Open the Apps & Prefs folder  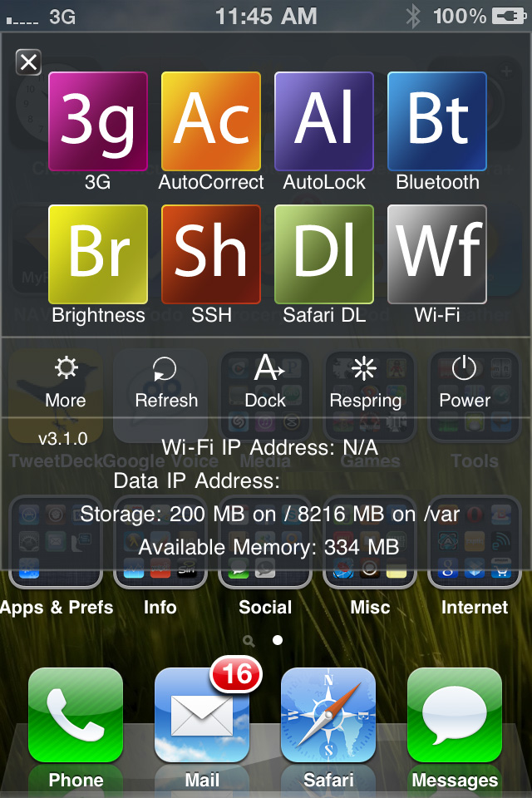click(x=56, y=541)
